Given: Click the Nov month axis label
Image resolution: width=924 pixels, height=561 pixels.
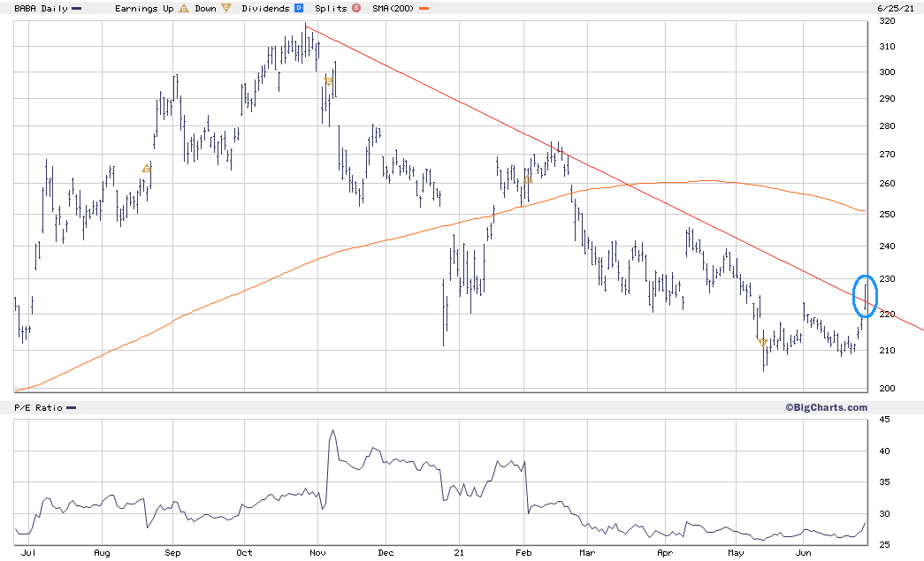Looking at the screenshot, I should (x=317, y=553).
